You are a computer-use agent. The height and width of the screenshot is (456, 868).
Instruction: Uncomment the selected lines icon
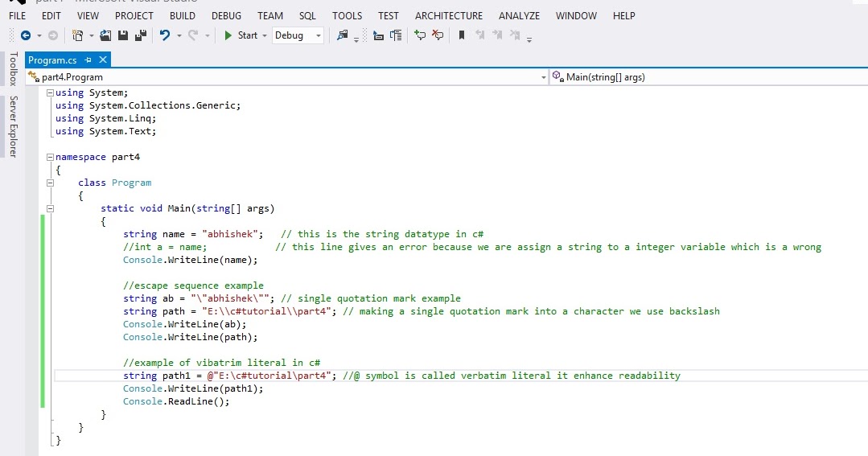[x=438, y=35]
